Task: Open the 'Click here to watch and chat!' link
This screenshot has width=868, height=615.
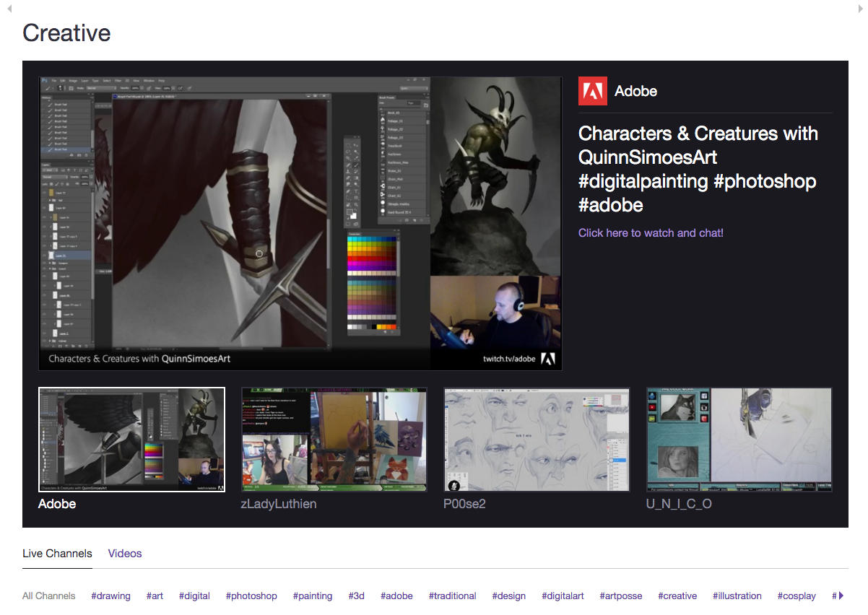Action: pos(650,232)
